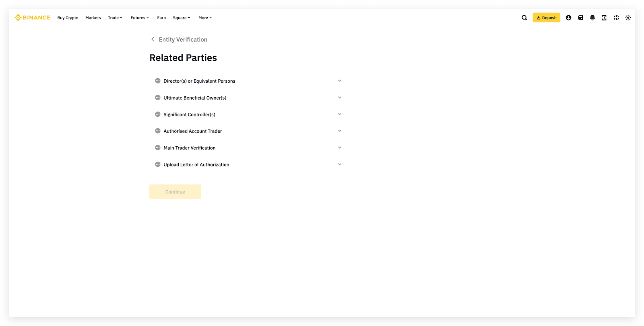Open the language globe icon
The image size is (644, 326).
tap(616, 18)
